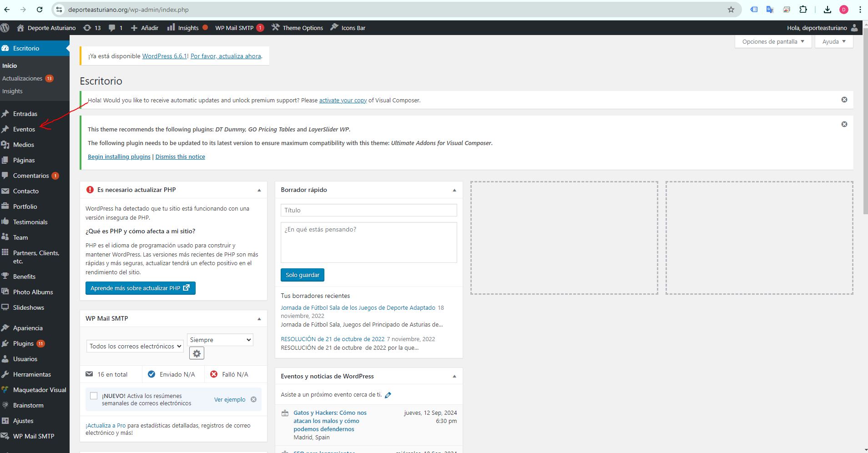
Task: Collapse the WP Mail SMTP widget
Action: point(259,319)
